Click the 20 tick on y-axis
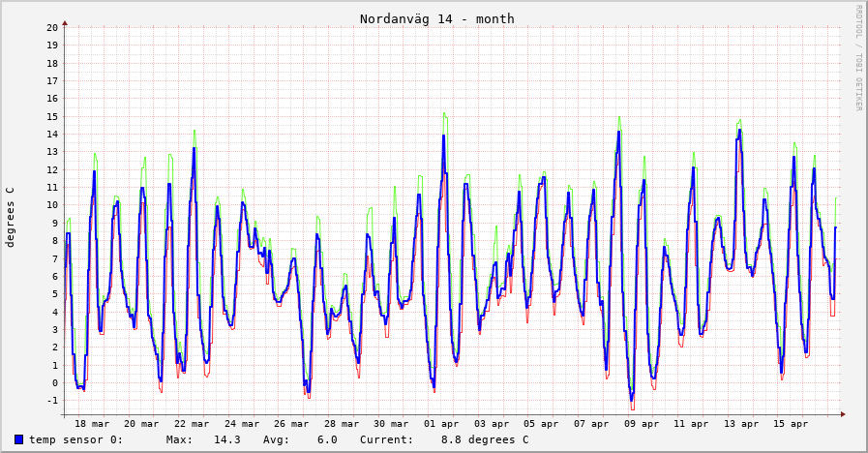 pos(52,27)
